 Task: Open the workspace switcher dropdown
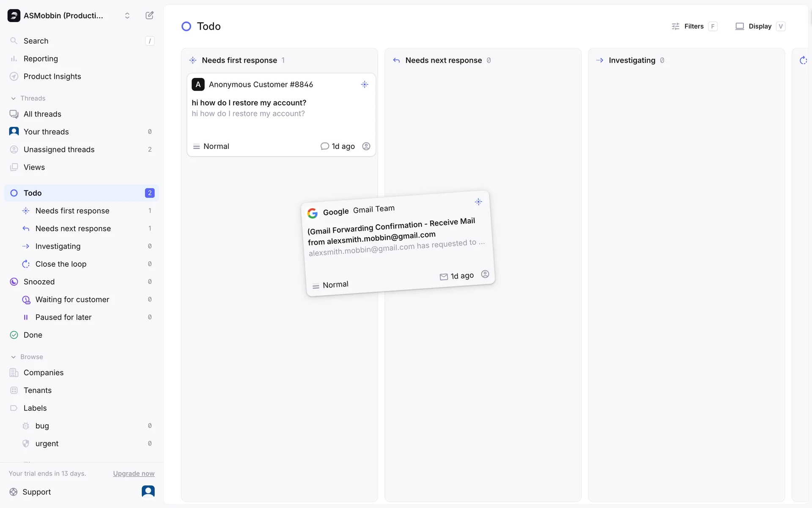click(x=127, y=16)
